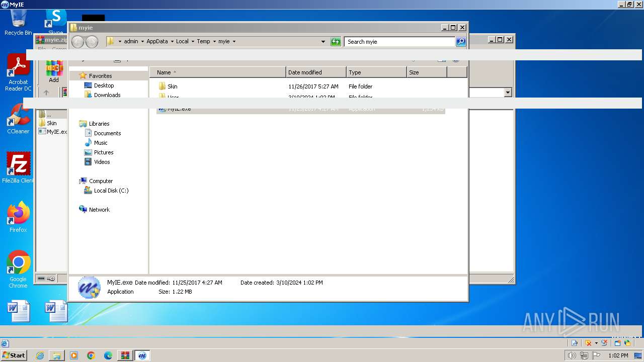Open the Recycle Bin desktop icon

[18, 23]
